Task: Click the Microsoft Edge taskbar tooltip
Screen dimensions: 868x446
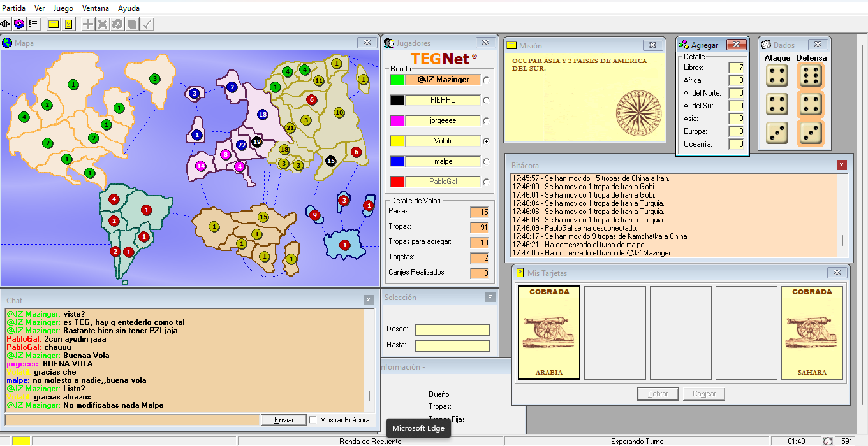Action: click(418, 428)
